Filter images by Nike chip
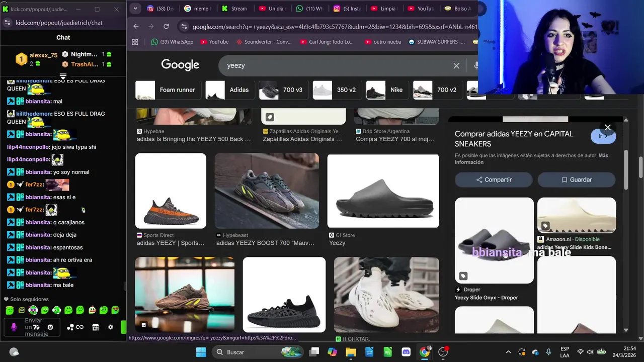The width and height of the screenshot is (644, 362). click(387, 90)
